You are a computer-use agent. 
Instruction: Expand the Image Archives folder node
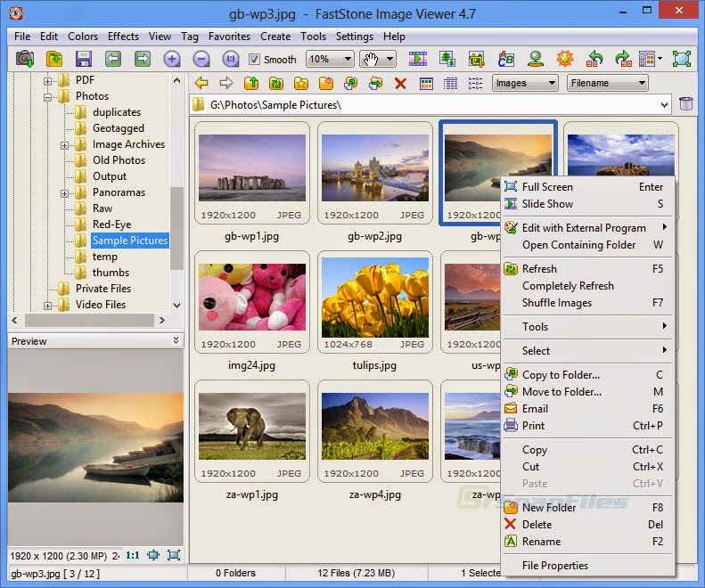point(65,145)
